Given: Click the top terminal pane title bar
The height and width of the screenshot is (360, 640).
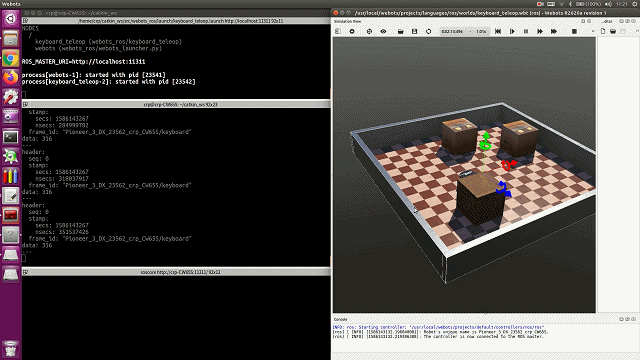Looking at the screenshot, I should click(x=176, y=21).
